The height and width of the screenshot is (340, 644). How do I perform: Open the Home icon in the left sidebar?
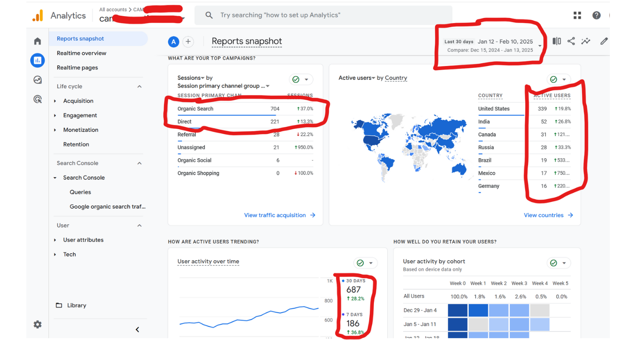point(37,41)
